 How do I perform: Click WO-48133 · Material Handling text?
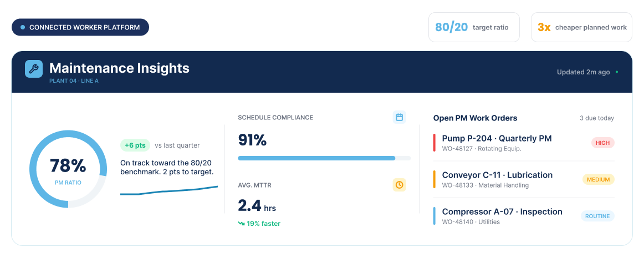point(485,185)
